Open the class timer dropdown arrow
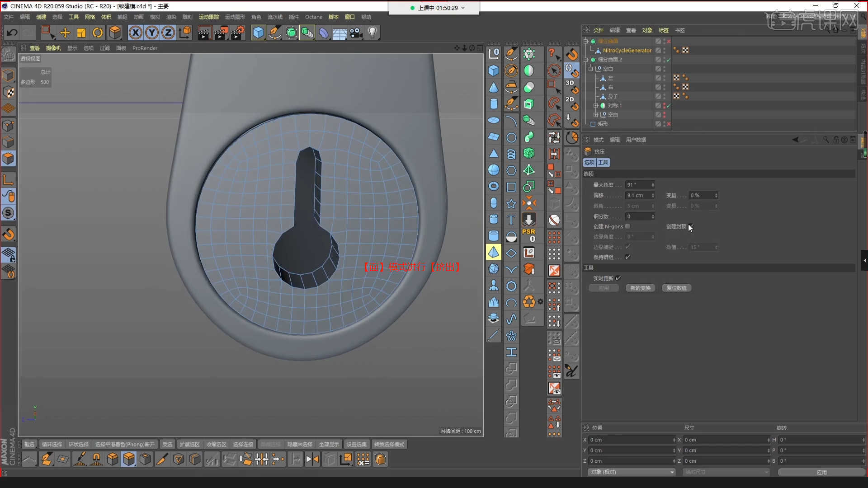 coord(463,8)
